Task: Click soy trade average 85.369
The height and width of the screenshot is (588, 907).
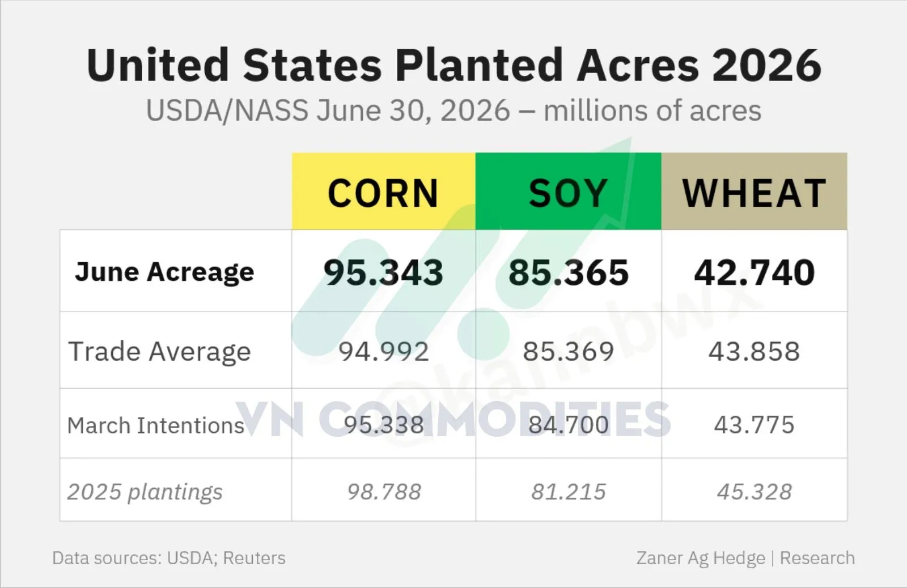Action: [569, 351]
